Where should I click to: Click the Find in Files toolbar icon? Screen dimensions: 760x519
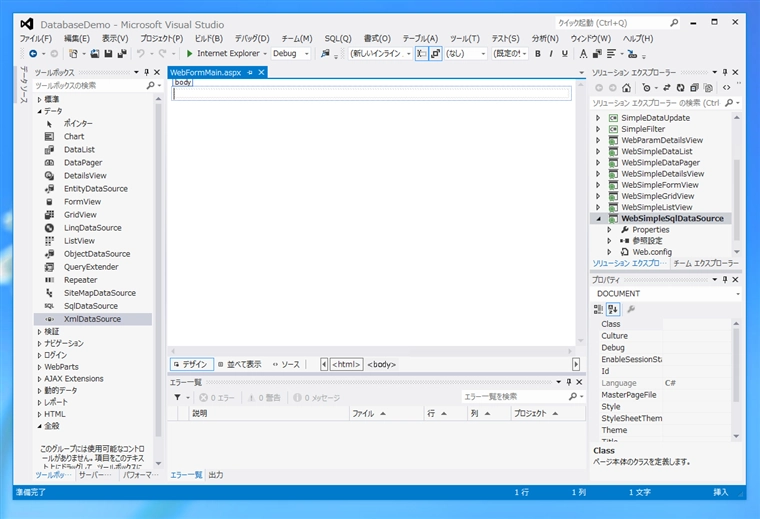click(325, 54)
